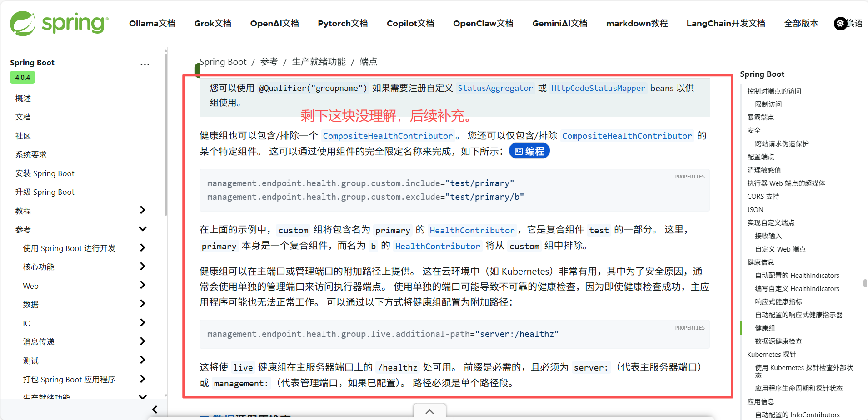This screenshot has width=868, height=420.
Task: Go to the JSON section in the outline
Action: (755, 210)
